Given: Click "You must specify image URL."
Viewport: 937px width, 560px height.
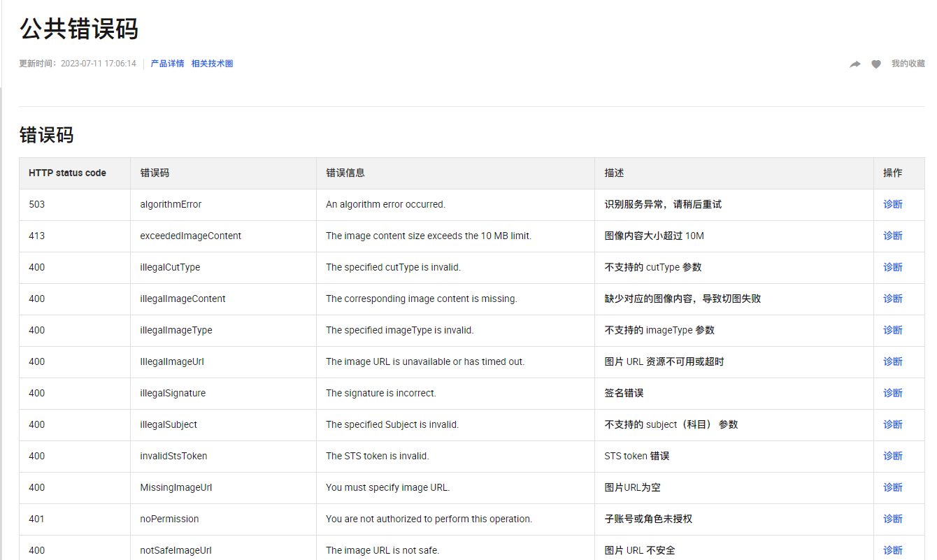Looking at the screenshot, I should tap(388, 487).
